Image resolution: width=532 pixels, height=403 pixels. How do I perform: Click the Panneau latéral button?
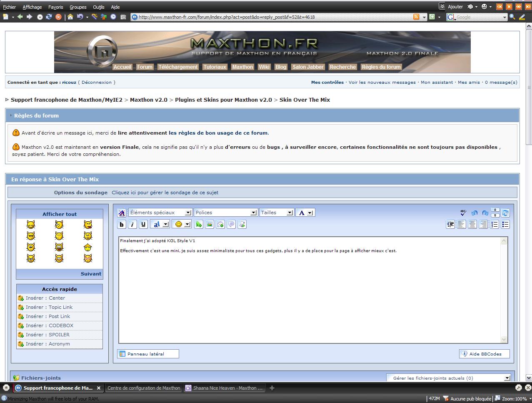point(148,354)
